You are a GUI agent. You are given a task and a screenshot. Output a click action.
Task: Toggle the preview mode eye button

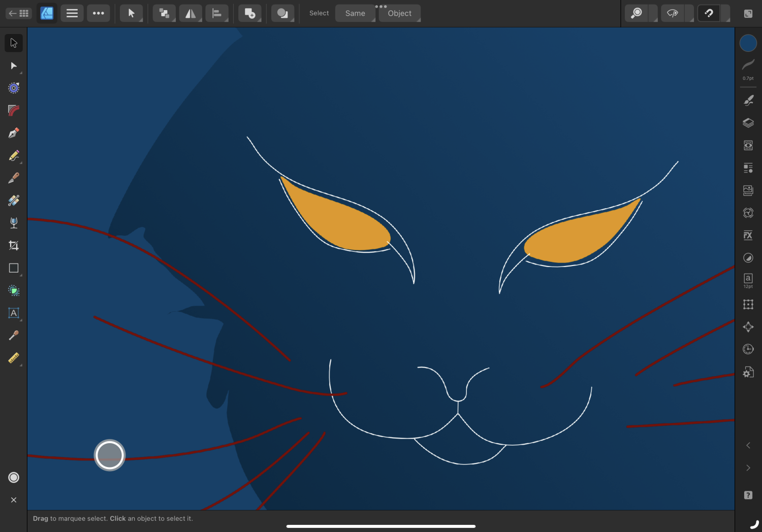click(x=673, y=13)
